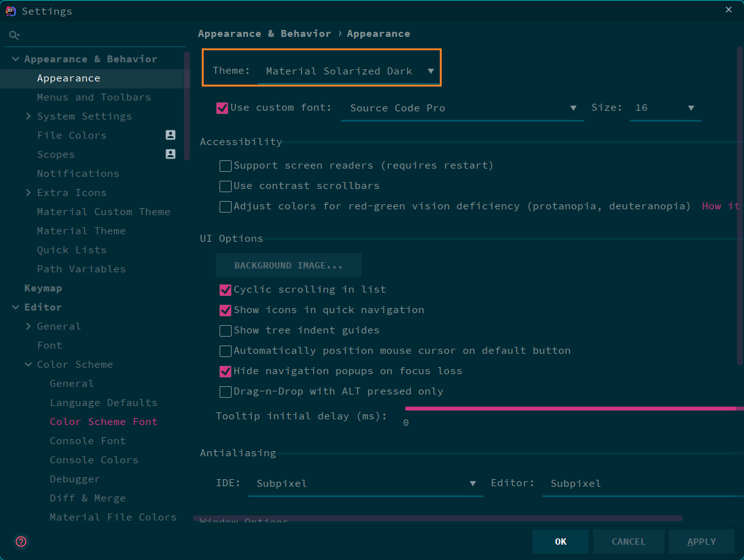Open Keymap settings
744x560 pixels.
coord(43,288)
